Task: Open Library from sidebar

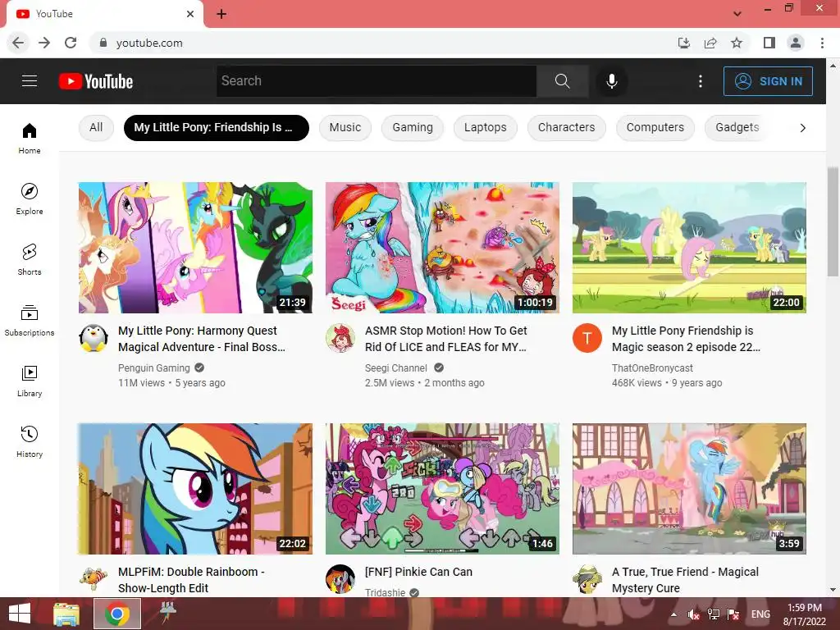Action: tap(30, 381)
